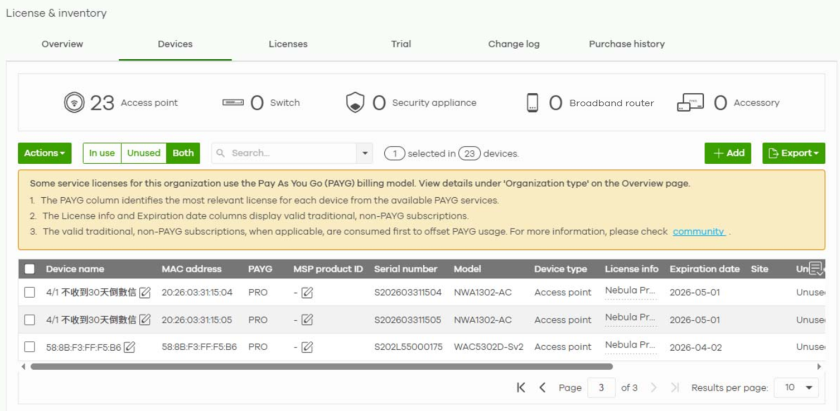Click License info for S202L55000175 row
Image resolution: width=840 pixels, height=411 pixels.
click(x=630, y=345)
